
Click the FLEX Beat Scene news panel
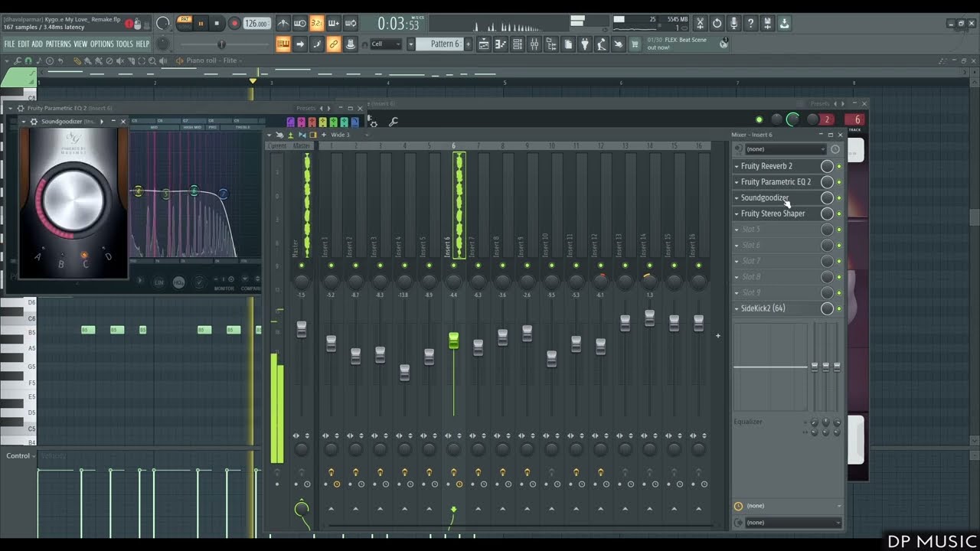687,44
